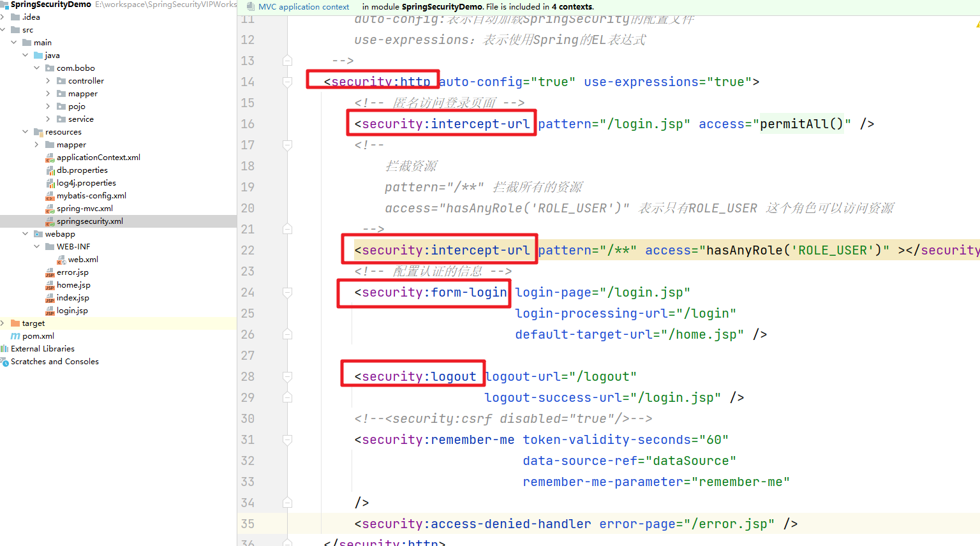Image resolution: width=980 pixels, height=546 pixels.
Task: Click the mapper package icon under com.bobo
Action: click(61, 94)
